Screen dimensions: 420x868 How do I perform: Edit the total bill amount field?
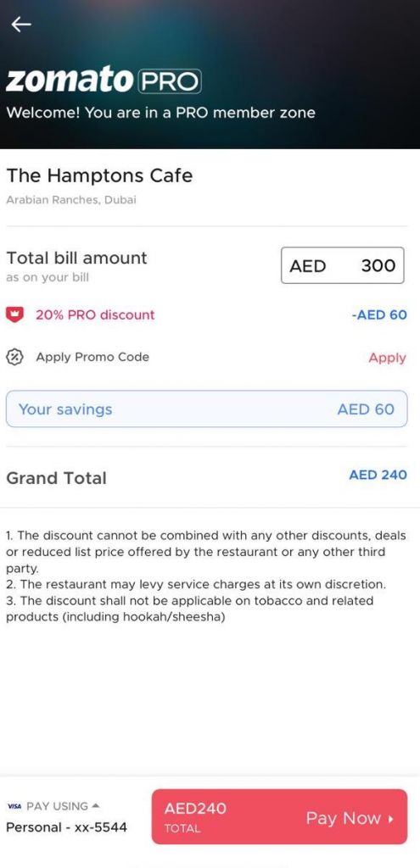(343, 265)
